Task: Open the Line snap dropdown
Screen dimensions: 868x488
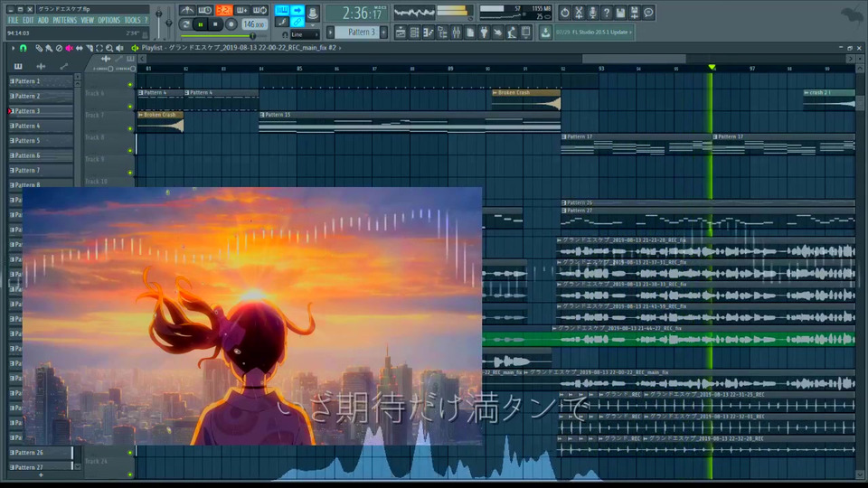Action: pos(304,34)
